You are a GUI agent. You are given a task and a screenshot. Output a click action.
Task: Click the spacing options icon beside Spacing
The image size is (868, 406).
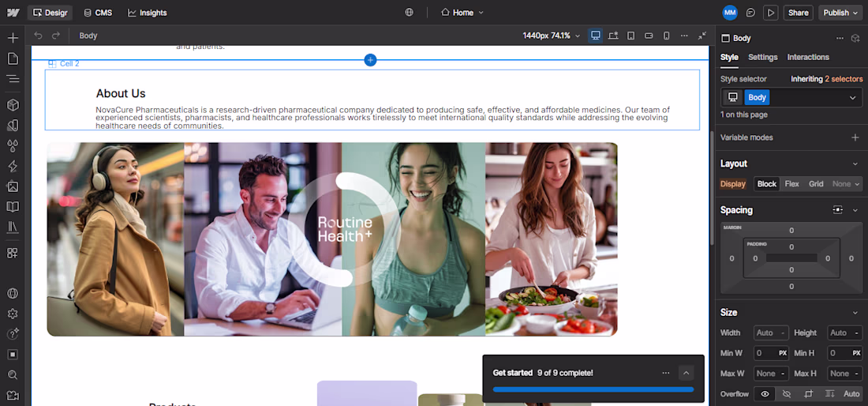pyautogui.click(x=837, y=210)
